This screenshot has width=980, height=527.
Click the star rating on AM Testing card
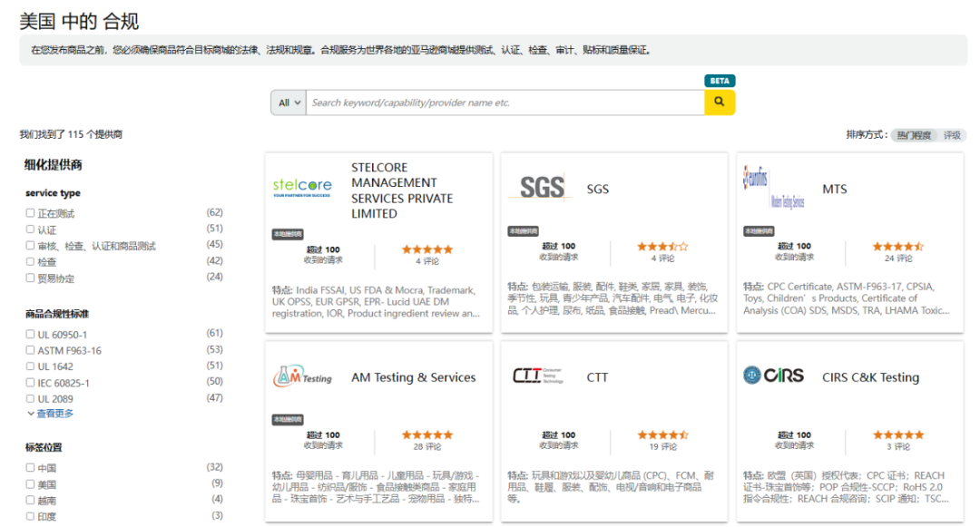click(426, 435)
